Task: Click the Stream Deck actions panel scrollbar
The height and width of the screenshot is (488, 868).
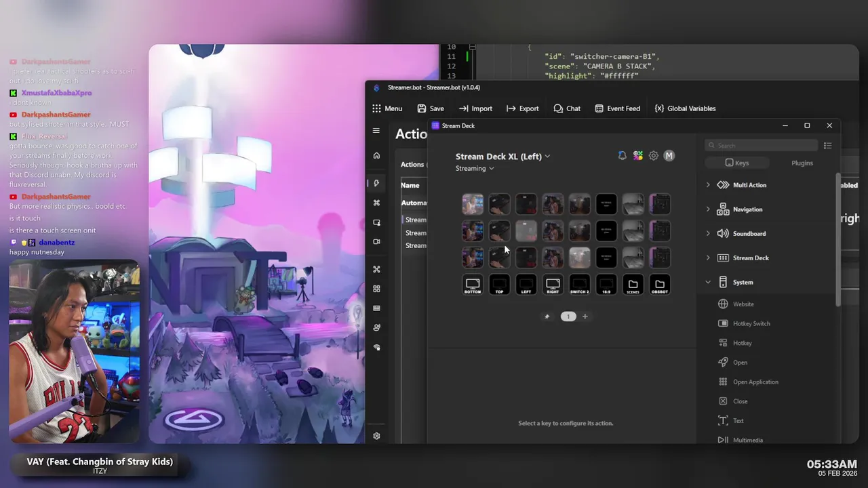Action: 838,239
